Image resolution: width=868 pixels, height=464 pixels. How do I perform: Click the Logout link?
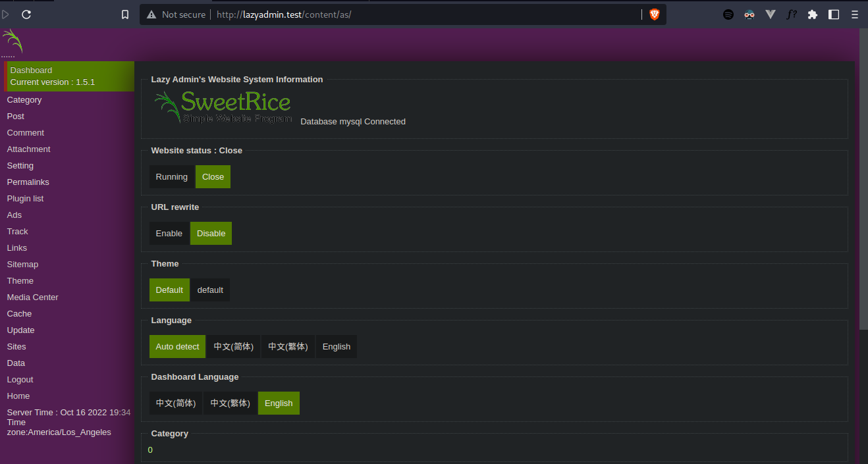click(20, 380)
